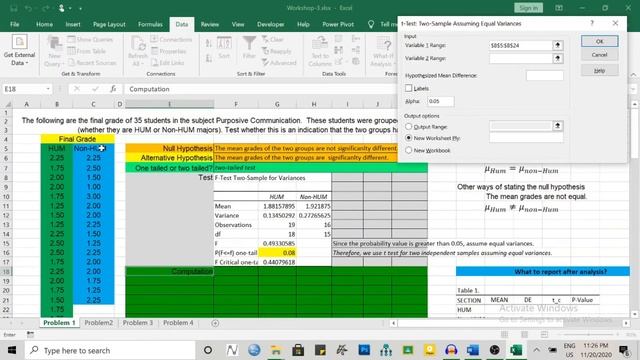Click the New Worksheet Ply text field

pyautogui.click(x=526, y=138)
